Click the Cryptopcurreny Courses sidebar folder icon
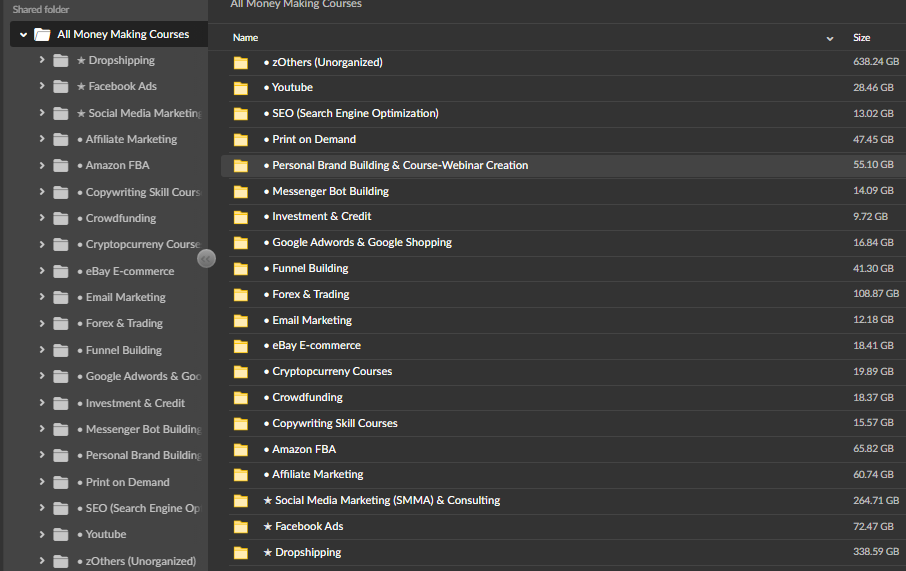906x571 pixels. tap(61, 244)
